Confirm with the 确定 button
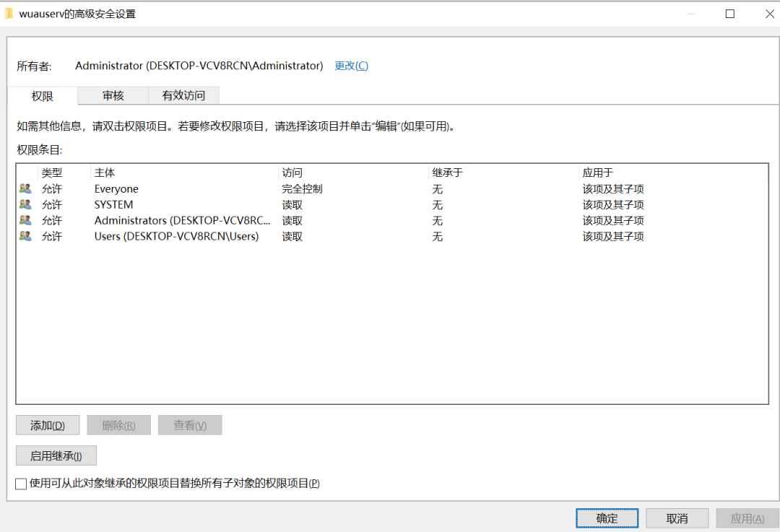 pos(607,518)
